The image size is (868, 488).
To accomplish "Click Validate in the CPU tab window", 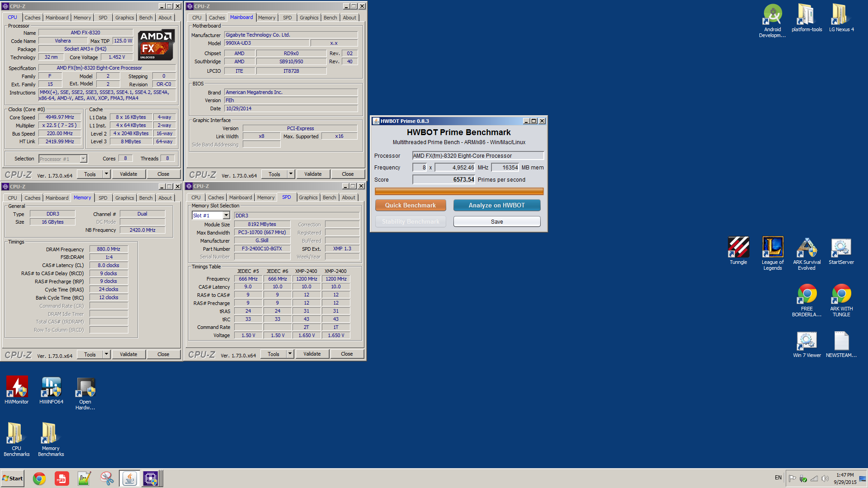I will [128, 174].
